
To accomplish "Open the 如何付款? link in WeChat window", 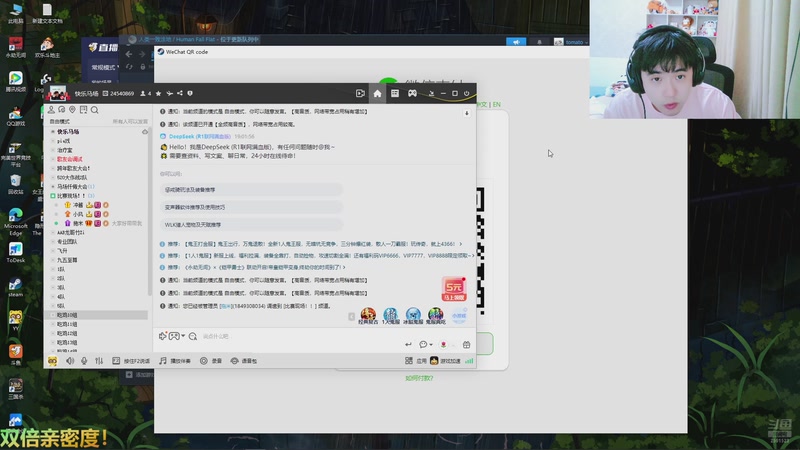I will (419, 379).
